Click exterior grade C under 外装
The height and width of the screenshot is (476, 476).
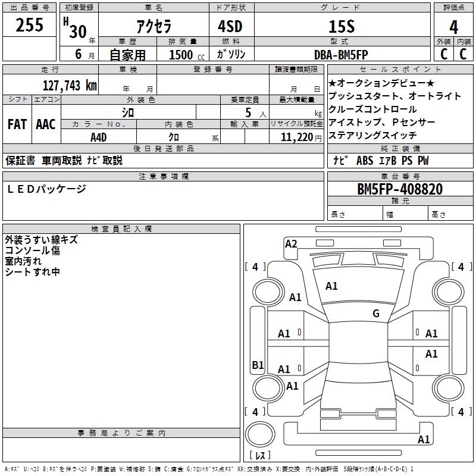tap(444, 54)
